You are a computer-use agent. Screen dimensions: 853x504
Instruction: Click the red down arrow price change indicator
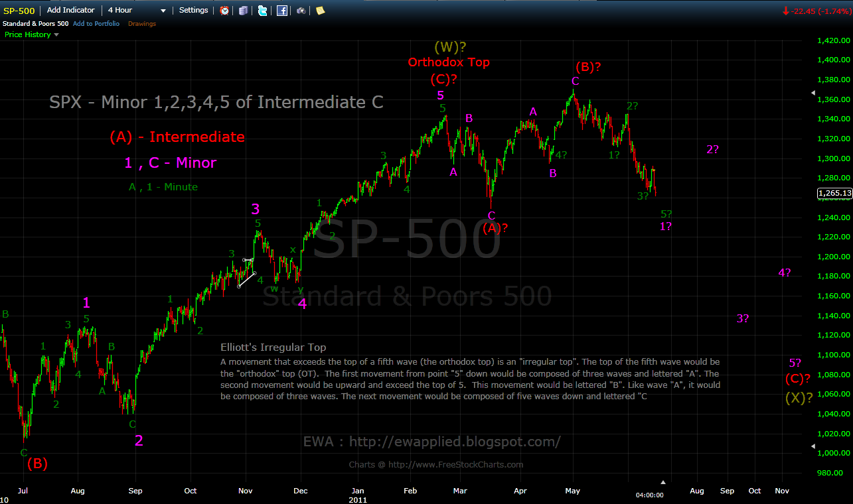pyautogui.click(x=785, y=11)
